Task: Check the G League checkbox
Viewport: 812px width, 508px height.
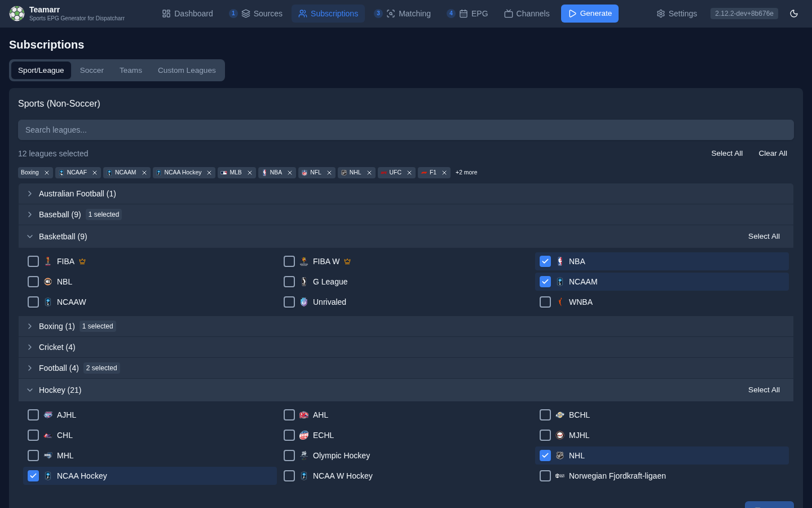Action: click(289, 282)
